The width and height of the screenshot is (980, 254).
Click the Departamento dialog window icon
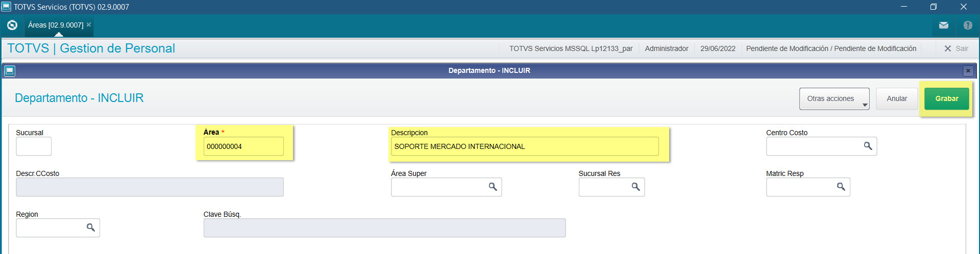pos(10,71)
